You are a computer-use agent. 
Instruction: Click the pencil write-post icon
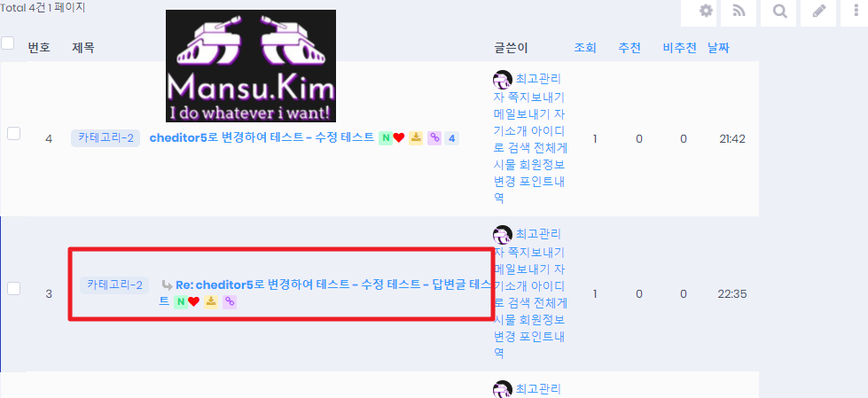pos(818,11)
